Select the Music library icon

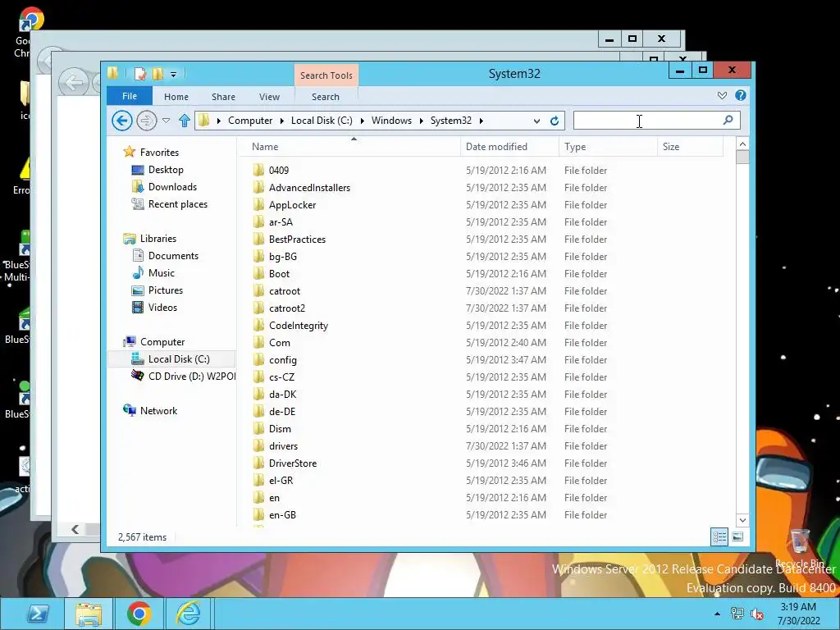coord(138,272)
